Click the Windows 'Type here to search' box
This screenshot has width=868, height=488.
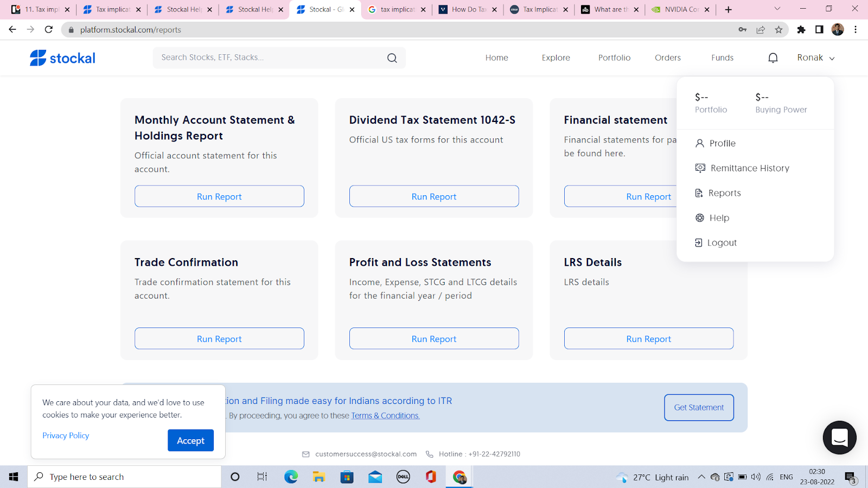point(124,477)
